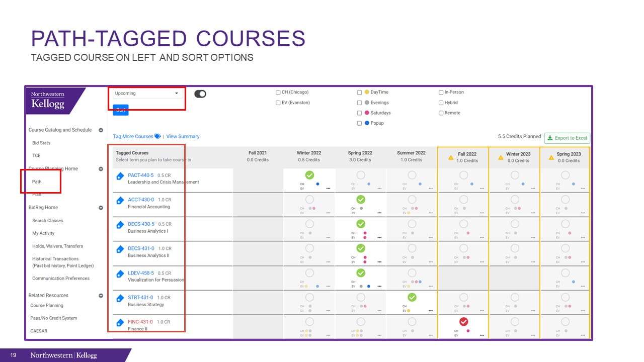This screenshot has width=644, height=362.
Task: Collapse the BidReg Home section
Action: (101, 208)
